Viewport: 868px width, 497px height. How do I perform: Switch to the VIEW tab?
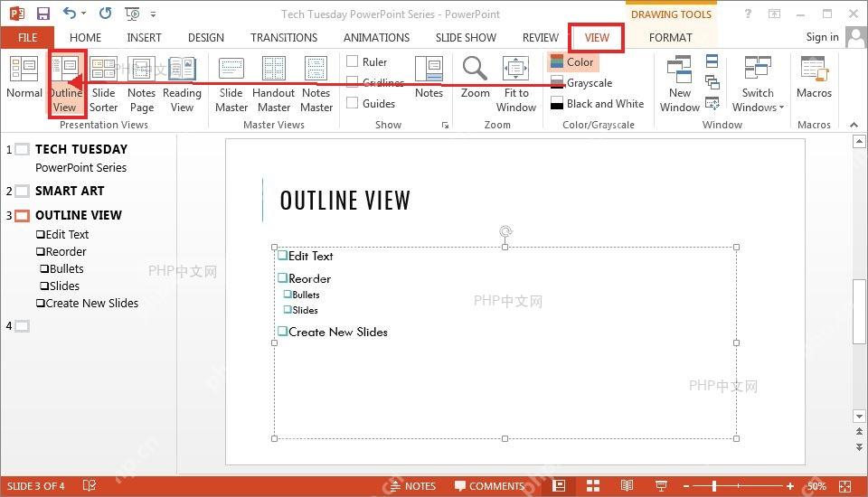point(597,38)
